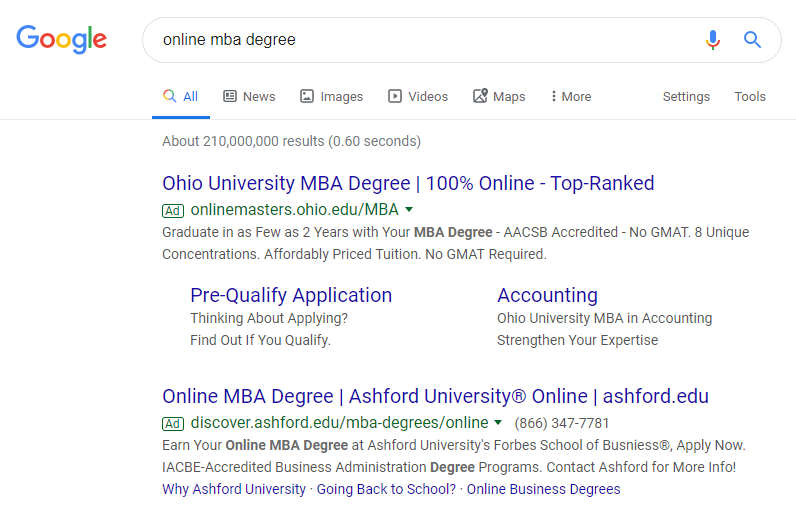This screenshot has width=796, height=517.
Task: Click into the search box text
Action: point(229,40)
